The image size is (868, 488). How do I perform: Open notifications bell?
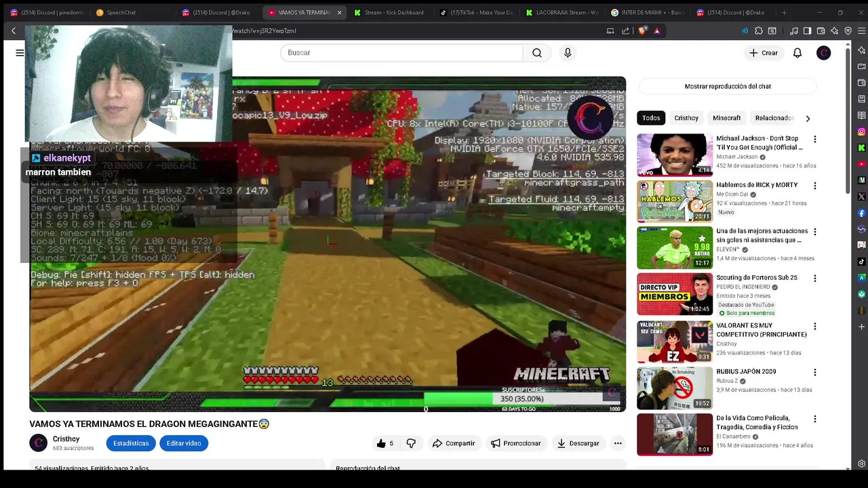(x=797, y=53)
